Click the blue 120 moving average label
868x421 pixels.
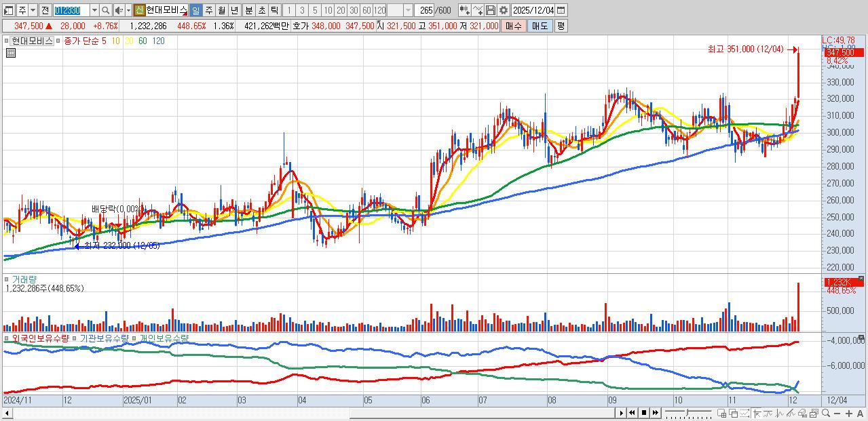coord(158,41)
